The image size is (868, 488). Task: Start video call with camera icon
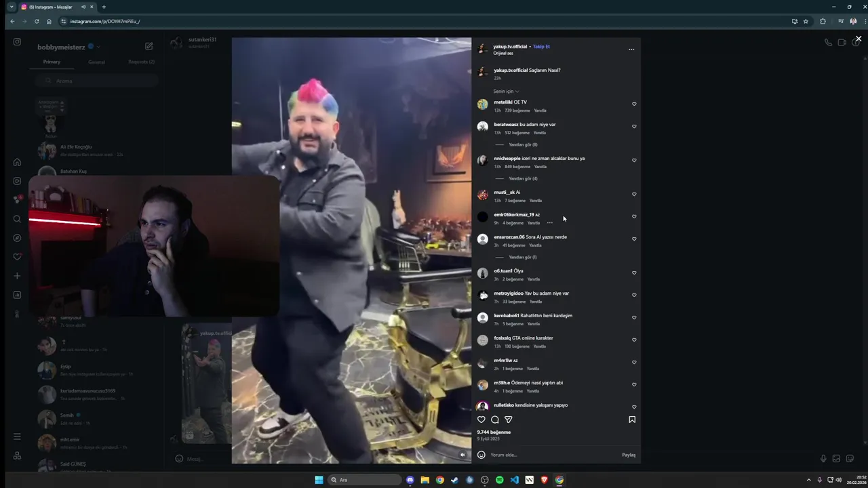[x=842, y=42]
